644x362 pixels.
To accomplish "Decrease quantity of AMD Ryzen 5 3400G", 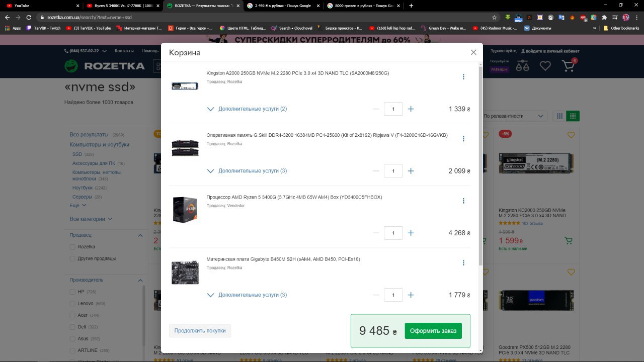I will click(x=376, y=233).
